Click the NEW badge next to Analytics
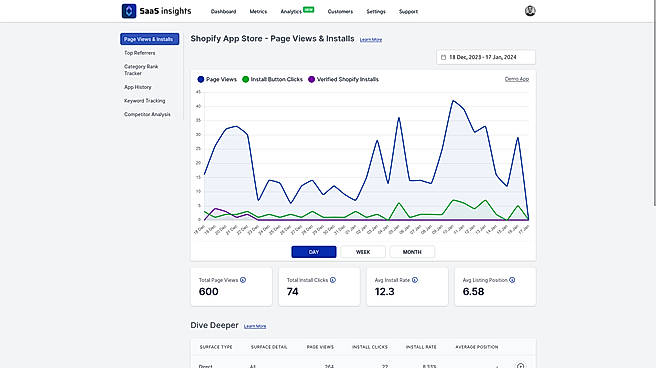The image size is (656, 368). pyautogui.click(x=309, y=9)
